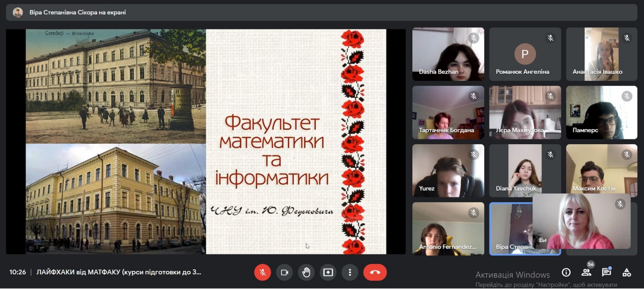The height and width of the screenshot is (289, 644).
Task: Select Тартачник Богдана's video tile
Action: pyautogui.click(x=448, y=112)
